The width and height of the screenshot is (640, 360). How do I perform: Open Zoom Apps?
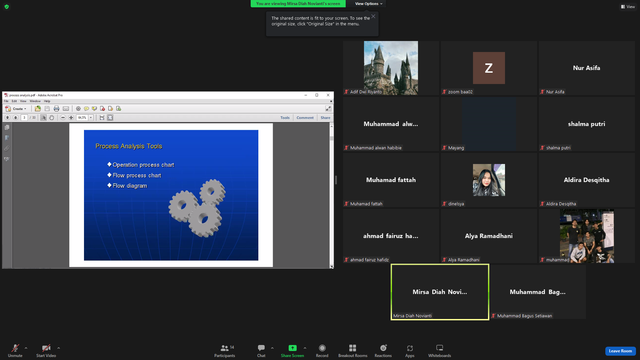(409, 350)
